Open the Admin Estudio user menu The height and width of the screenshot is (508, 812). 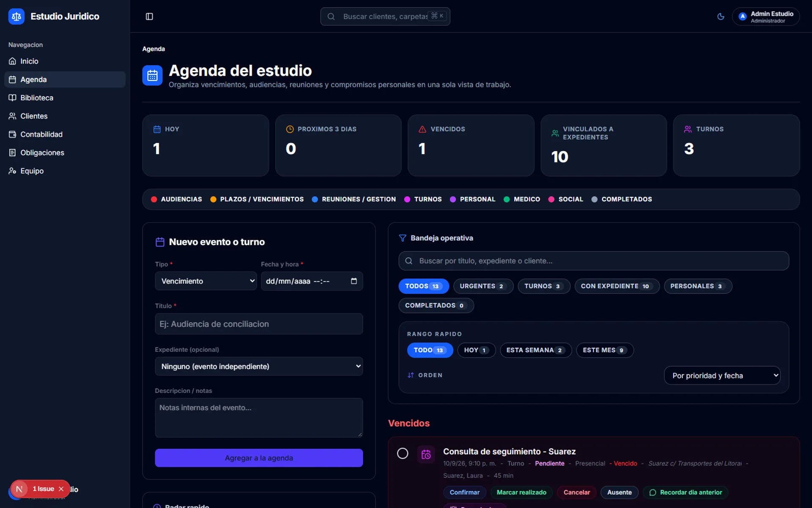[766, 17]
